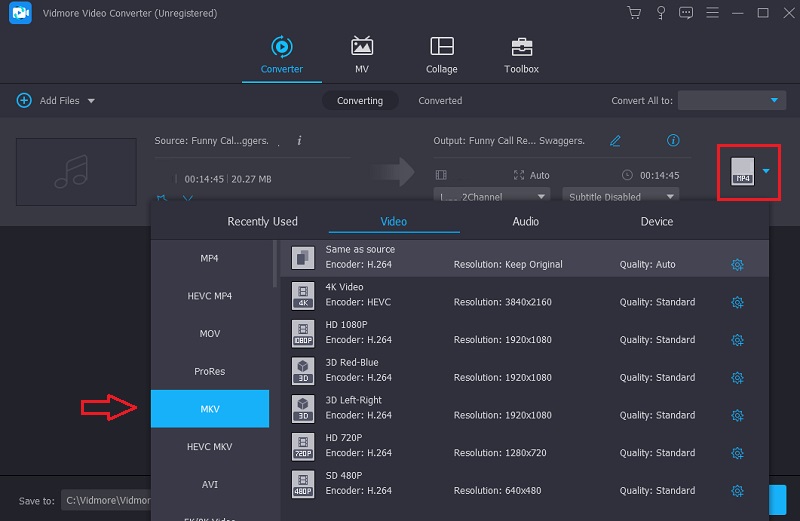Click the registration key icon
800x521 pixels.
coord(660,13)
